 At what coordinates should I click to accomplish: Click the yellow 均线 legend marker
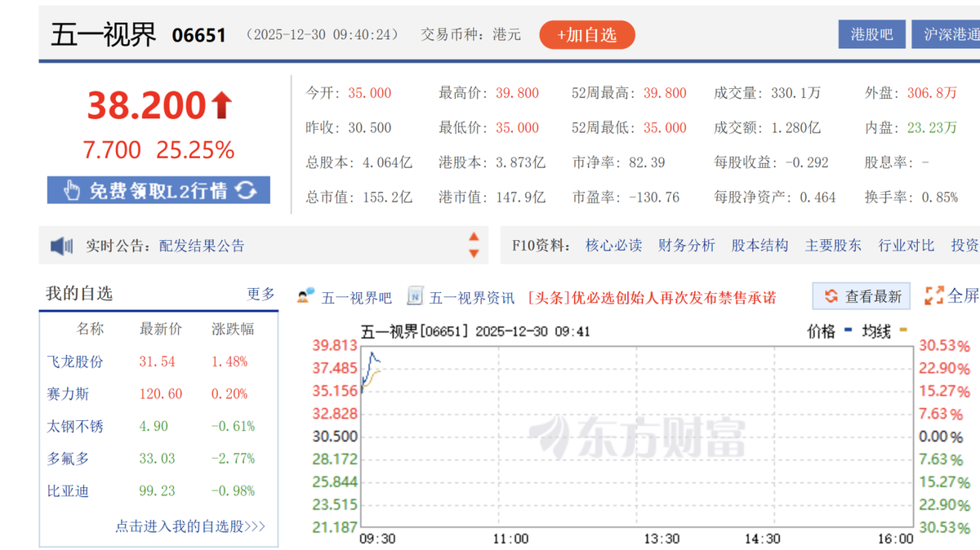(902, 331)
